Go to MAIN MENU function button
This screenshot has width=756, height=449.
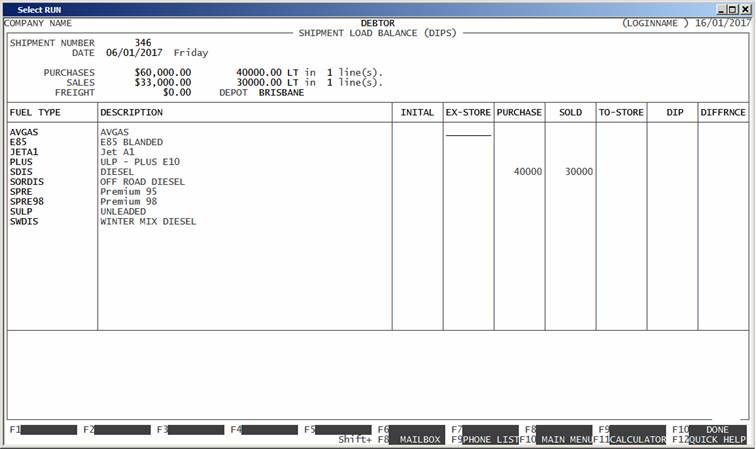(x=564, y=440)
